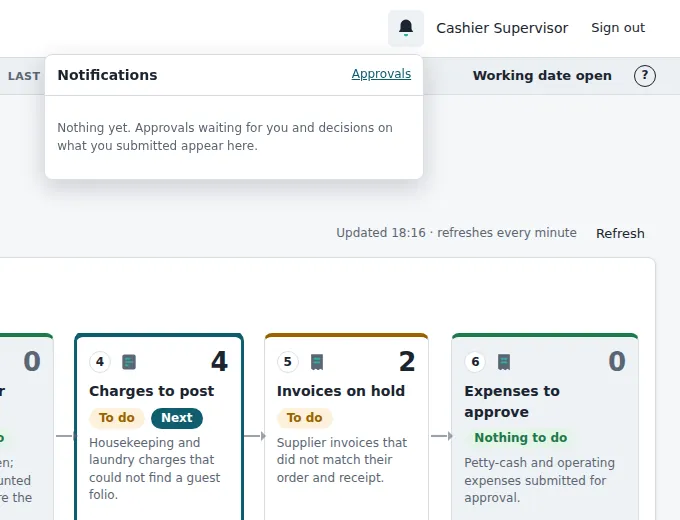Viewport: 680px width, 520px height.
Task: Click step number 5 circle
Action: (x=288, y=362)
